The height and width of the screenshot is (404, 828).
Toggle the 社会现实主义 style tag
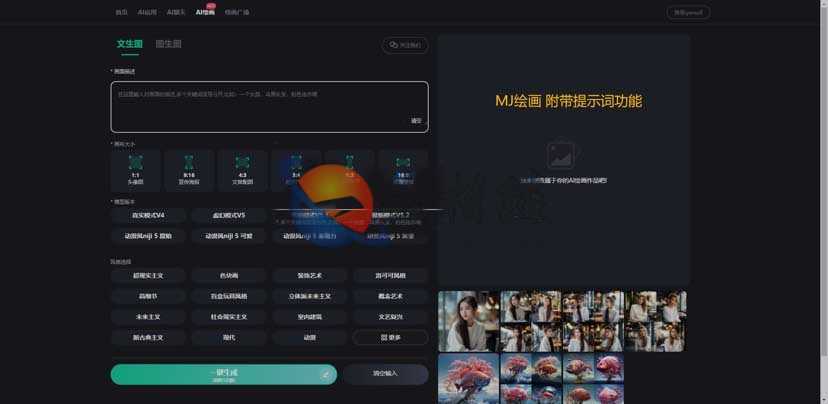[229, 317]
